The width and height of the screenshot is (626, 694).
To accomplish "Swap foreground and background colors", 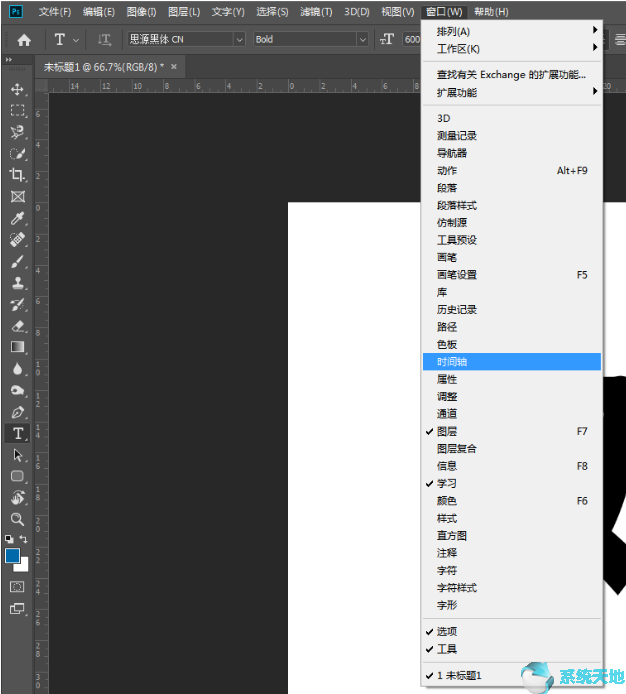I will click(24, 539).
